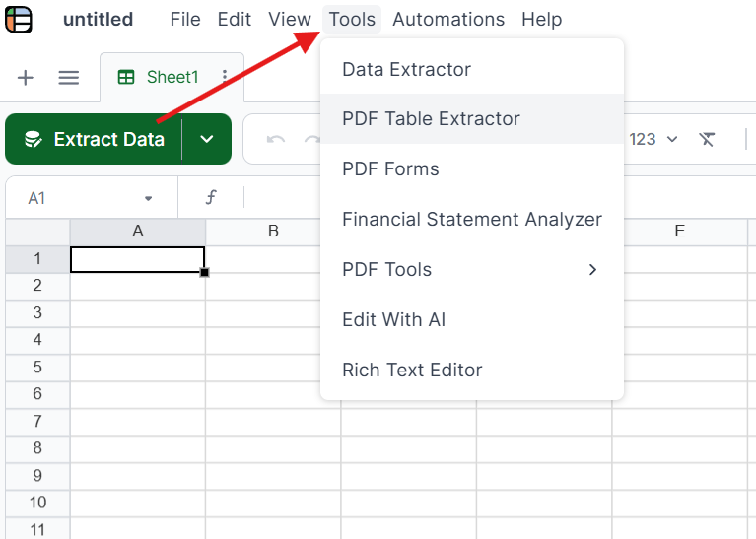This screenshot has height=539, width=756.
Task: Switch to the Sheet1 tab
Action: coord(172,77)
